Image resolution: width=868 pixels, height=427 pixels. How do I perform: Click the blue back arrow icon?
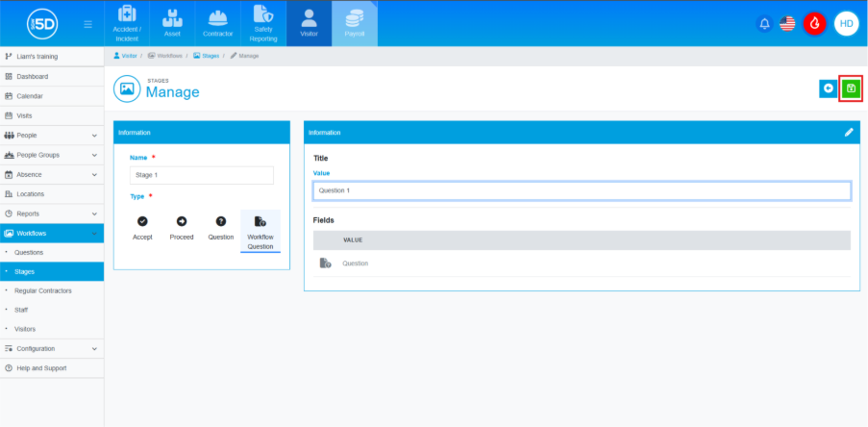(x=828, y=88)
